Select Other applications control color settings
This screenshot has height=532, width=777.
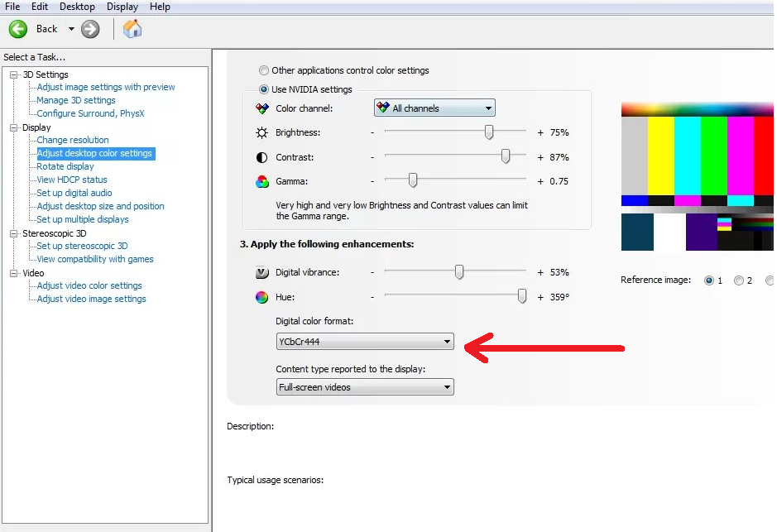(264, 70)
